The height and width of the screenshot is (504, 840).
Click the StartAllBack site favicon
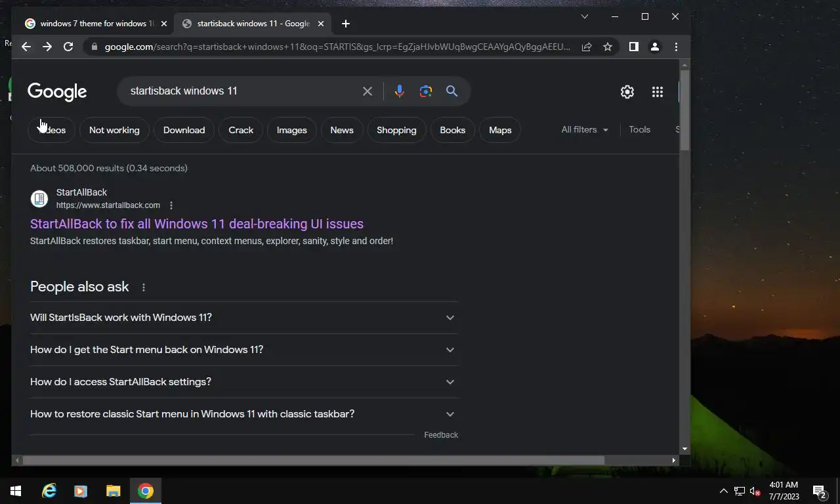(39, 198)
